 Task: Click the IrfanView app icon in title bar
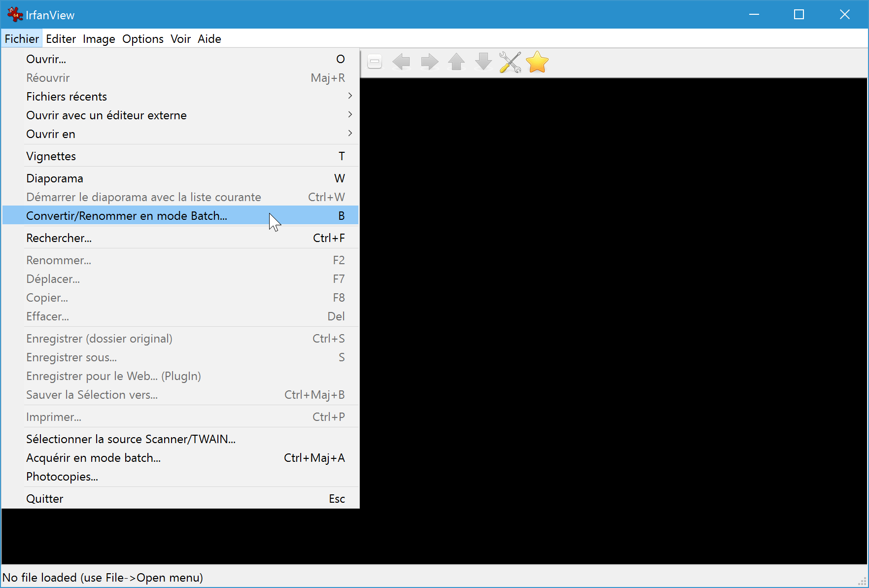[x=14, y=15]
